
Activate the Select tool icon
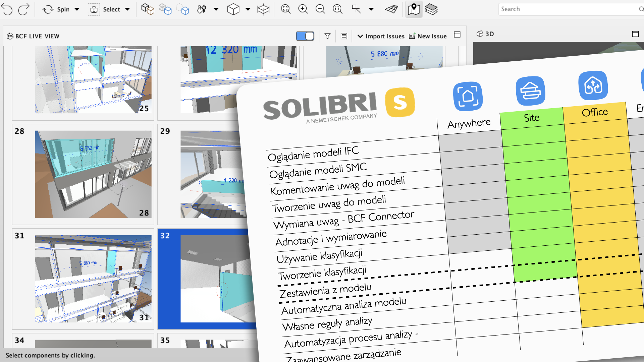pos(94,9)
